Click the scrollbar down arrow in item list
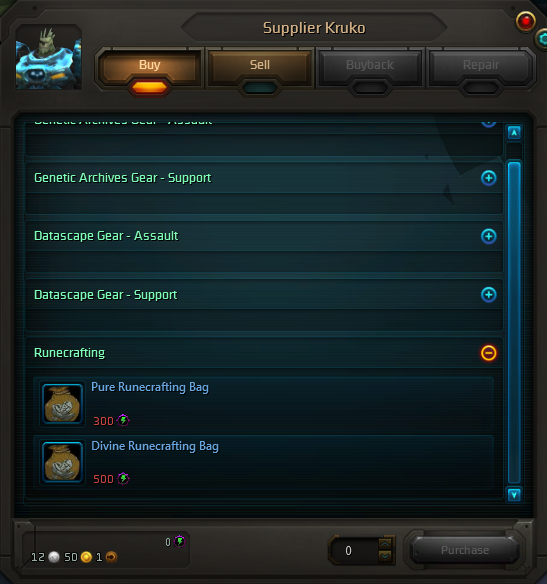 point(514,495)
